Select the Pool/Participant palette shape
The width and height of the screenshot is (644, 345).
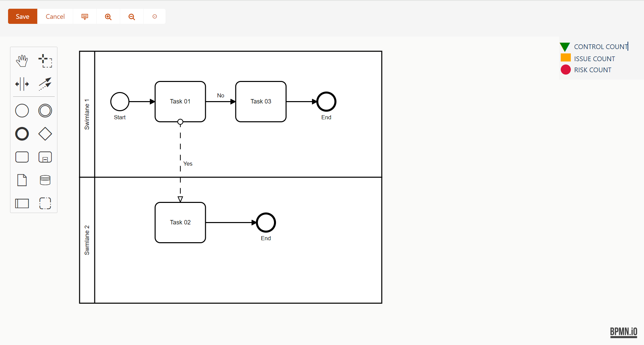[x=22, y=203]
